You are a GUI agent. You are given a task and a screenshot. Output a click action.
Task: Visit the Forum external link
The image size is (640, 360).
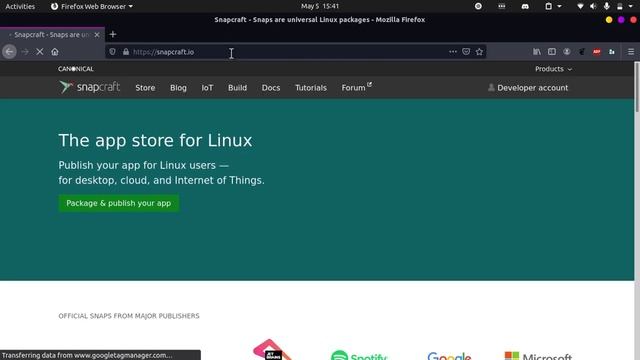tap(356, 87)
